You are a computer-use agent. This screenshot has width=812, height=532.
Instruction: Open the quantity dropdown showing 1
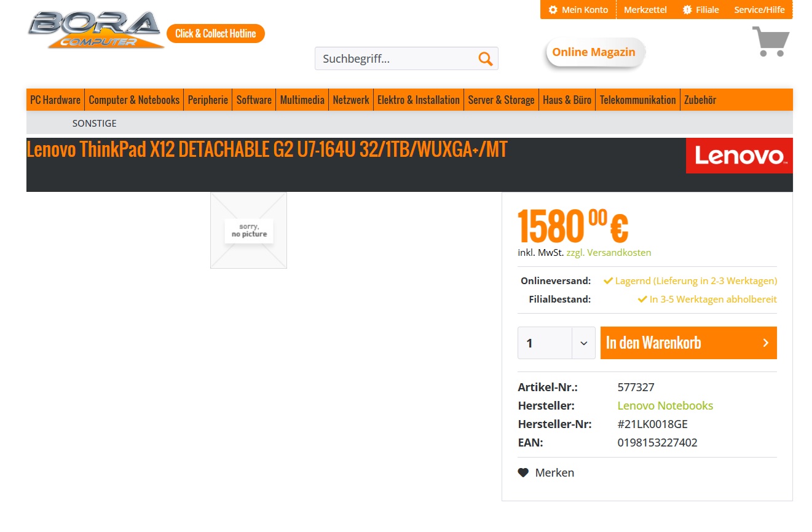point(556,343)
